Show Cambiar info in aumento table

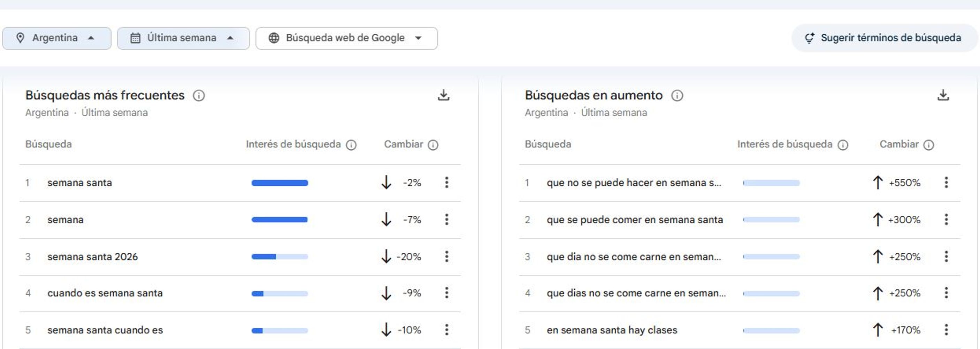[x=929, y=145]
